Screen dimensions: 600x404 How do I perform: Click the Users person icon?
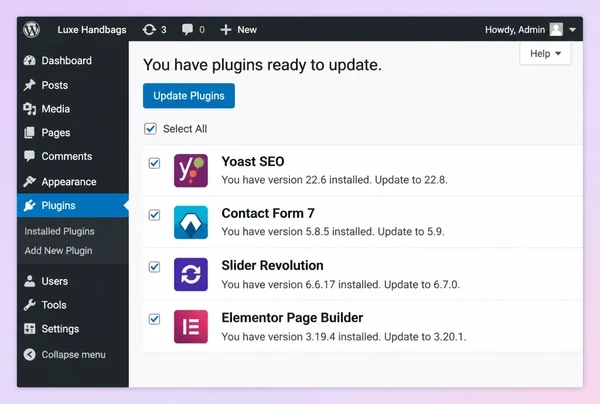point(29,281)
